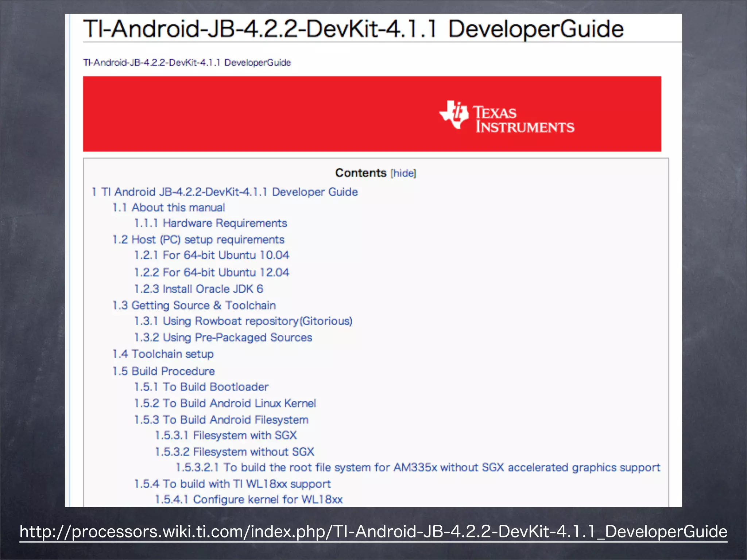Open 1.3.2 Using Pre-Packaged Sources

(223, 338)
